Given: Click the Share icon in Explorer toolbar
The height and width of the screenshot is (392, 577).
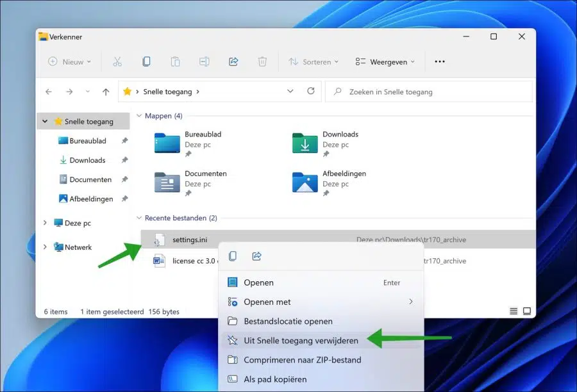Looking at the screenshot, I should point(233,61).
